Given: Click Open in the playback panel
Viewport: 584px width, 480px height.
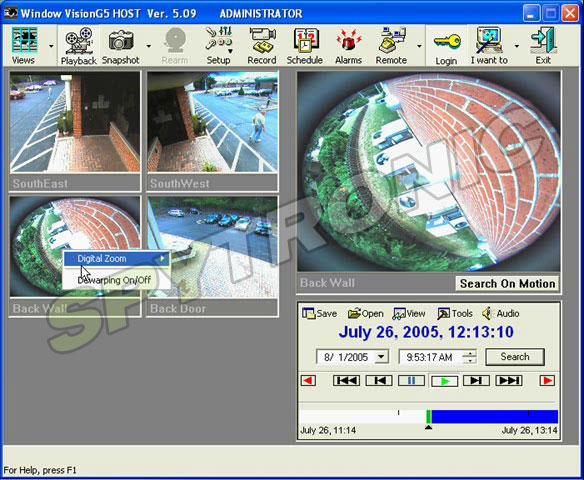Looking at the screenshot, I should (365, 314).
